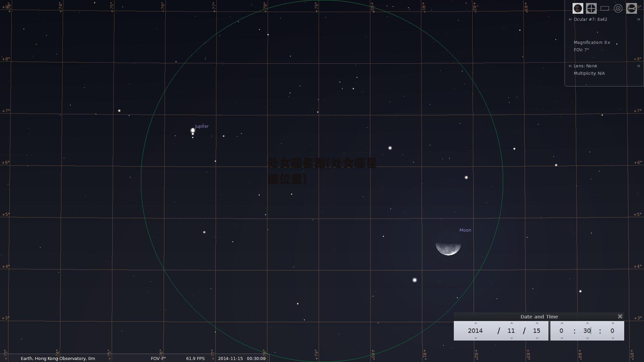Click 'Lens: None' label
The width and height of the screenshot is (644, 362).
[x=585, y=66]
